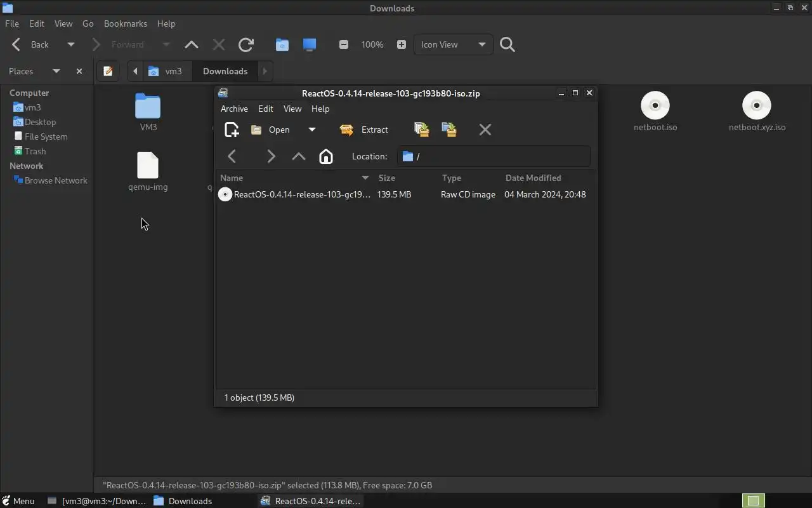Zoom in with the plus icon

[x=401, y=44]
